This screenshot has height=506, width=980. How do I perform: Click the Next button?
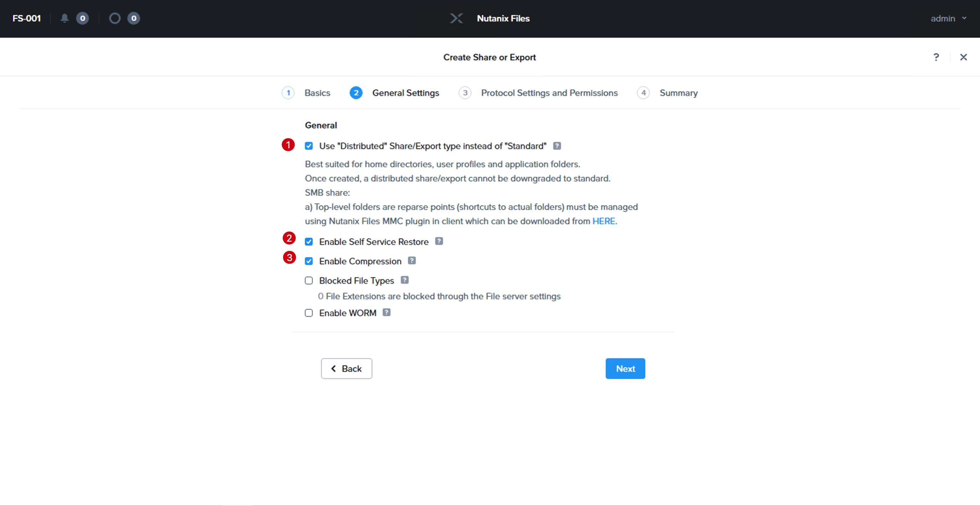click(x=625, y=368)
